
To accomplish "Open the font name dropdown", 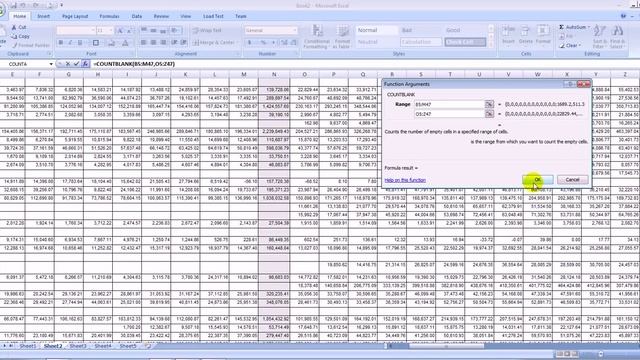I will coord(93,31).
